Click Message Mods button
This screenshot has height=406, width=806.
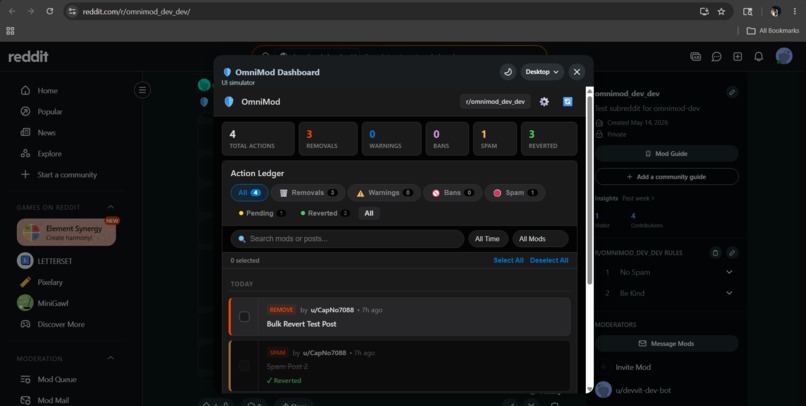point(667,343)
